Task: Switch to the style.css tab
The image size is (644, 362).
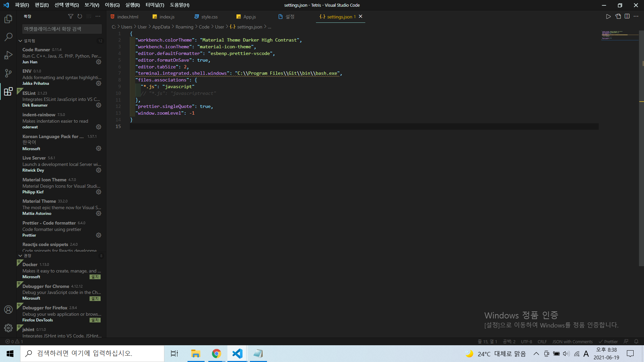Action: (x=209, y=17)
